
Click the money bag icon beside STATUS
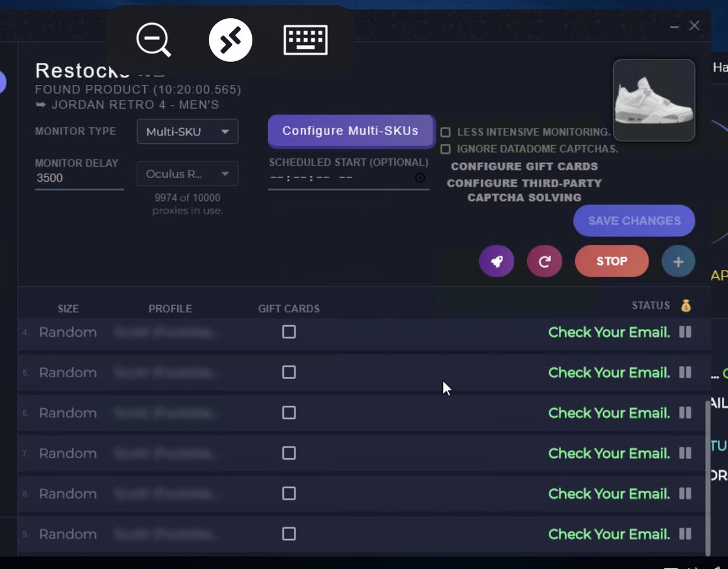point(686,305)
